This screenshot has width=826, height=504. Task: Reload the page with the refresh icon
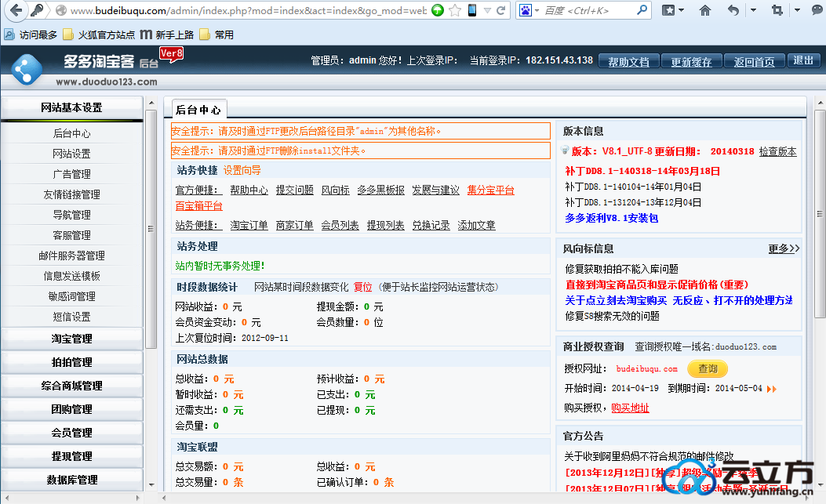click(x=501, y=10)
